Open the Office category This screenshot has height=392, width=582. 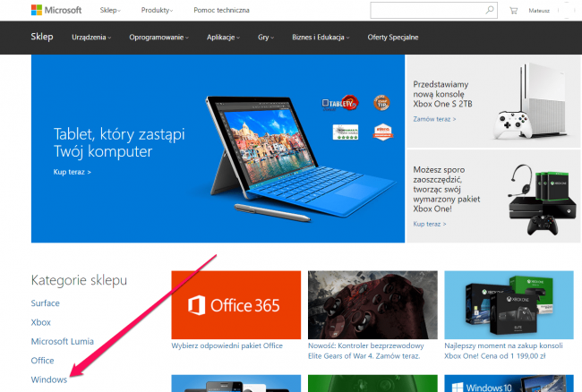pyautogui.click(x=42, y=361)
